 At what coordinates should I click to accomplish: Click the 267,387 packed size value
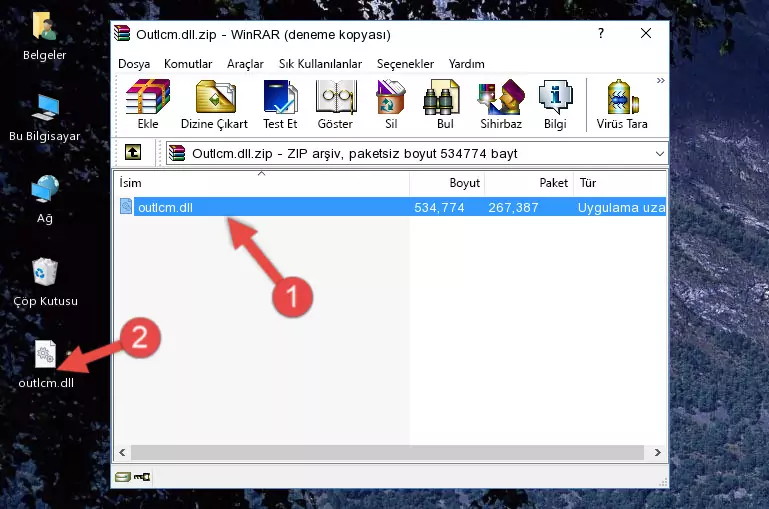(513, 207)
